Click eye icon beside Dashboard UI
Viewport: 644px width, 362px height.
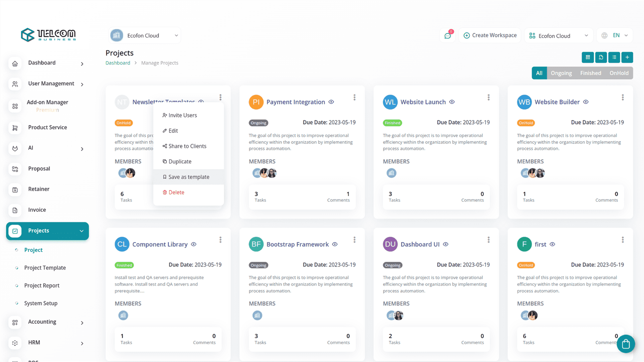pos(445,244)
